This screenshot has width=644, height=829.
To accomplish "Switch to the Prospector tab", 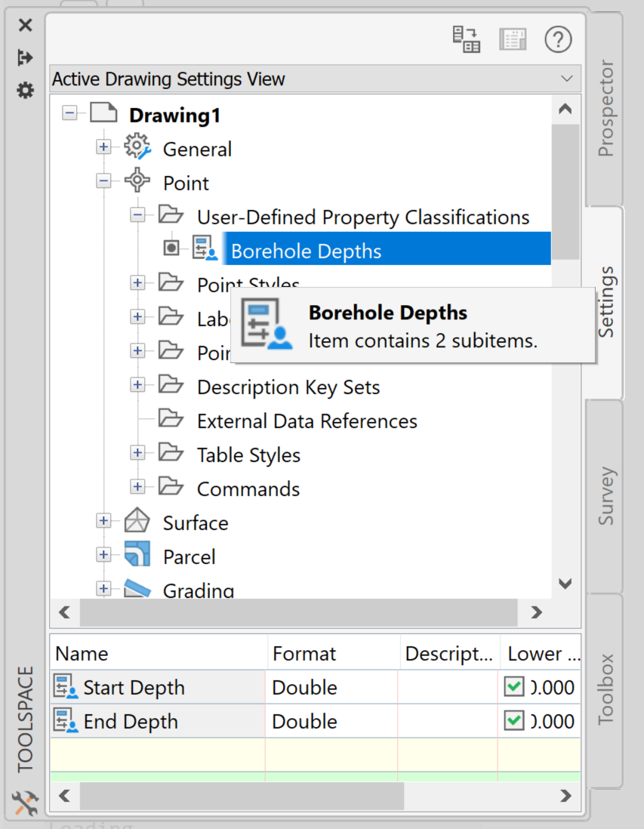I will [605, 109].
